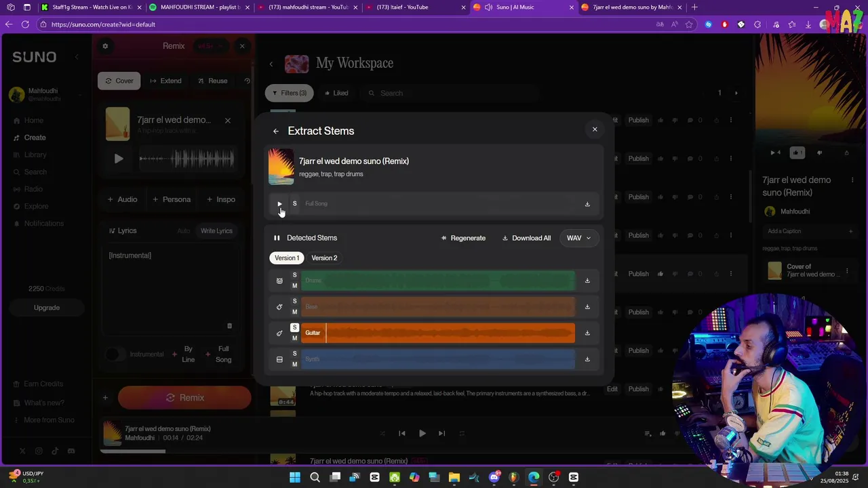Solo the Synth stem
868x488 pixels.
294,354
